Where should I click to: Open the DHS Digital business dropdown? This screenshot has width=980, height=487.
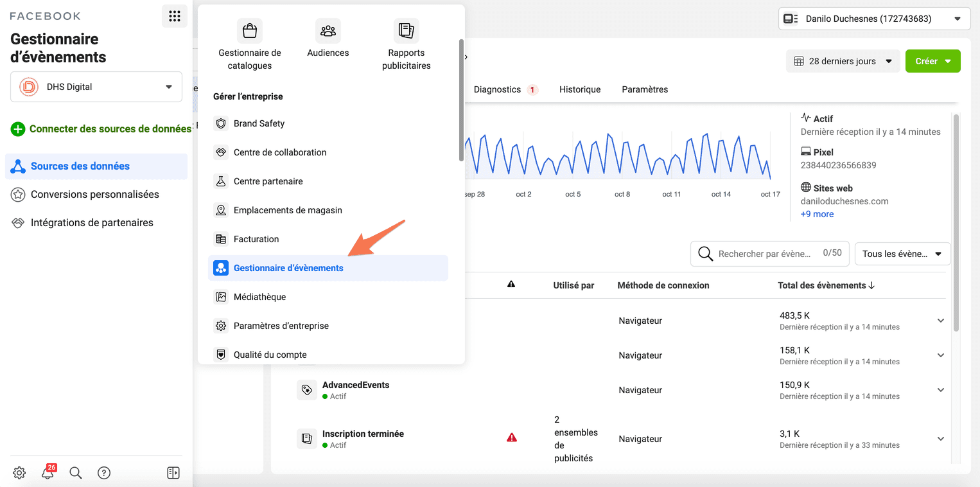[x=96, y=87]
